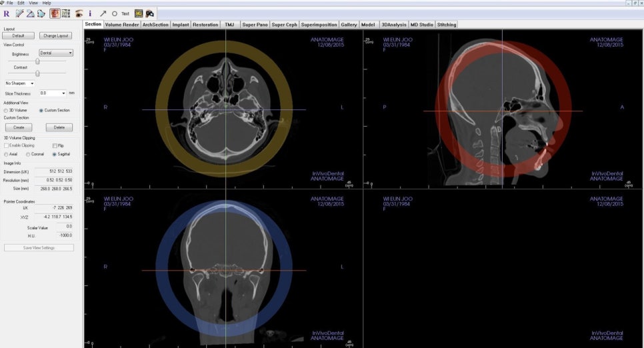Open the Help menu
Image resolution: width=644 pixels, height=348 pixels.
[x=47, y=3]
